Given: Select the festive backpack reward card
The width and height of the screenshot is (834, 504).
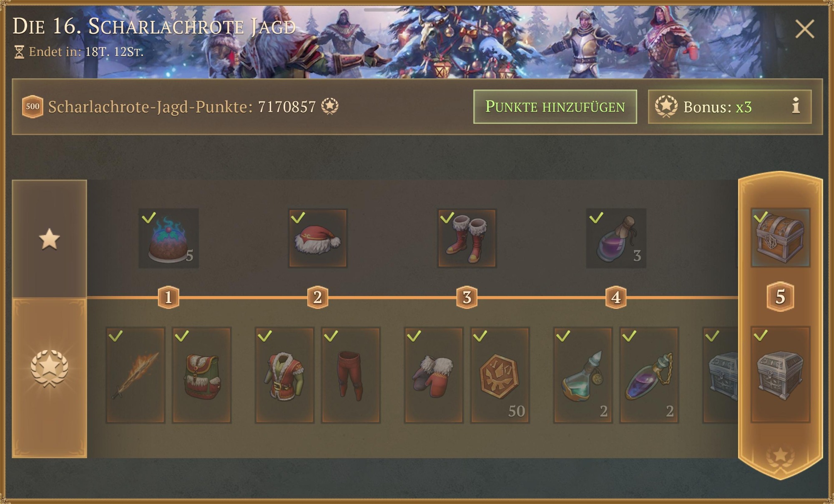Looking at the screenshot, I should pos(201,375).
